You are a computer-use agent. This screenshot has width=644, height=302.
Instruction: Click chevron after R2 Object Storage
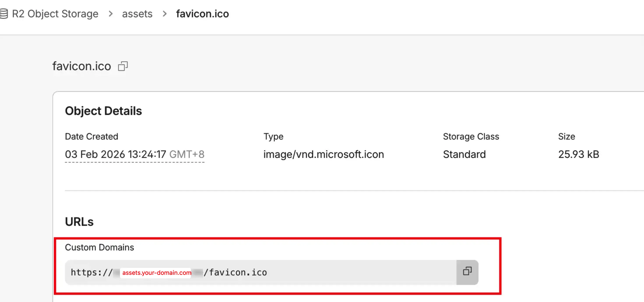click(111, 14)
